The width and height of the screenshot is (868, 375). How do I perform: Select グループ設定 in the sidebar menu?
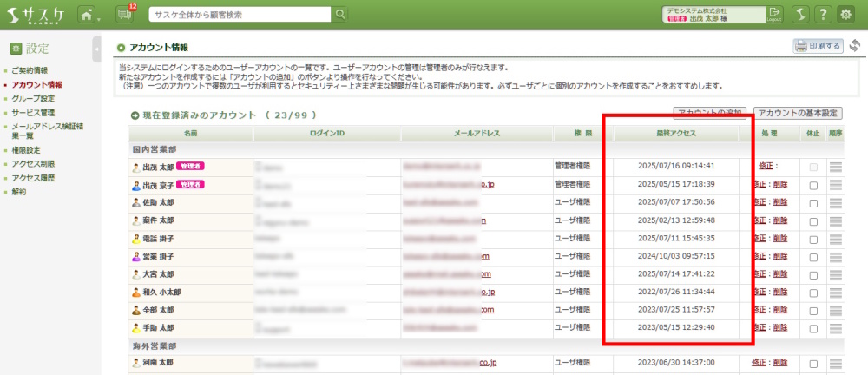[x=33, y=98]
